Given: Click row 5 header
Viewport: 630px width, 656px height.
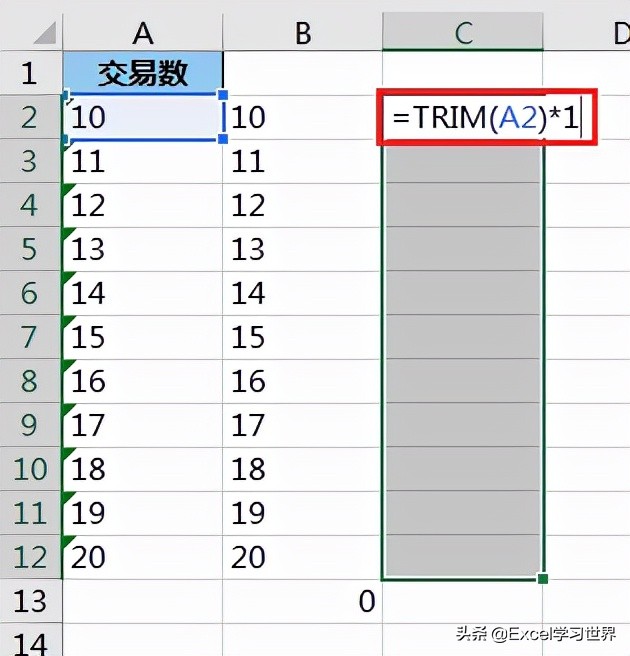Looking at the screenshot, I should tap(31, 249).
